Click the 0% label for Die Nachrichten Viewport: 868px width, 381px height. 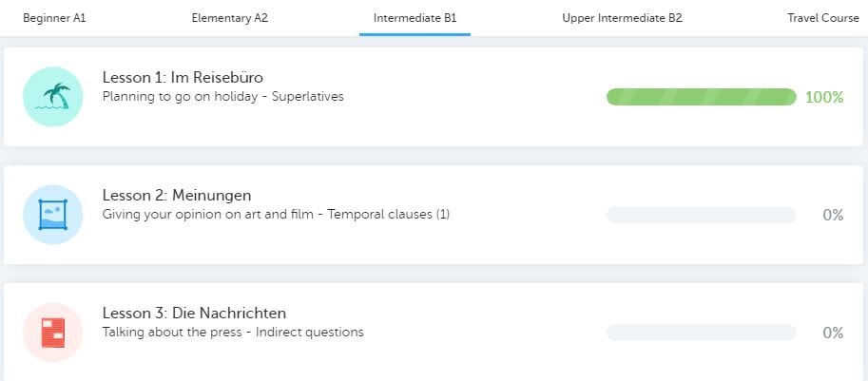[833, 333]
